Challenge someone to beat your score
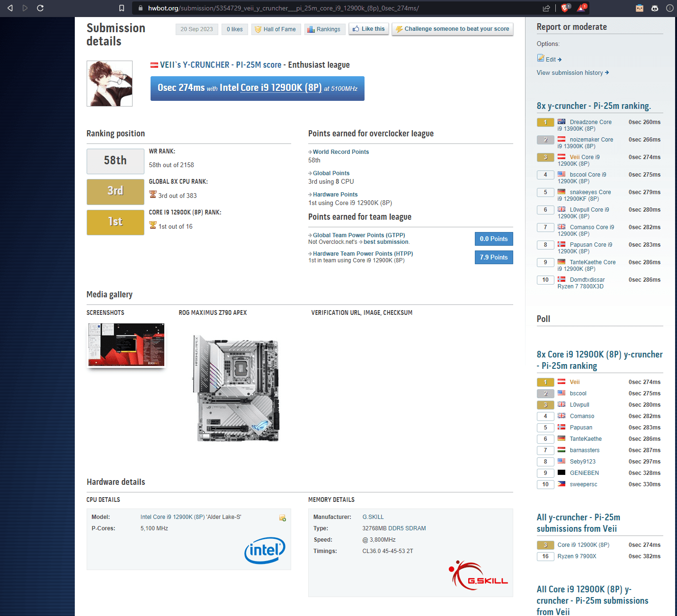The height and width of the screenshot is (616, 677). point(452,29)
